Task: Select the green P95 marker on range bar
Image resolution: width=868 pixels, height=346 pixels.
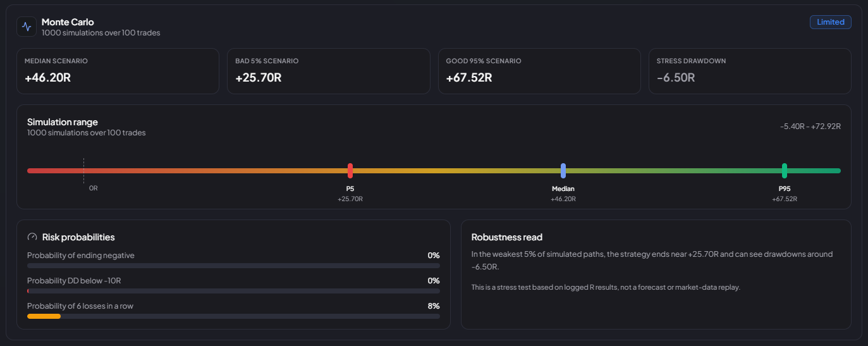Action: [x=785, y=171]
